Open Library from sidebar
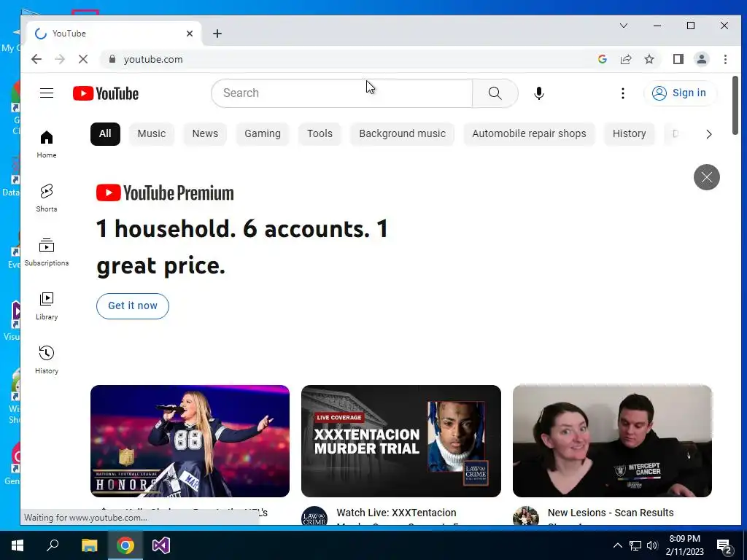This screenshot has width=747, height=560. coord(46,306)
